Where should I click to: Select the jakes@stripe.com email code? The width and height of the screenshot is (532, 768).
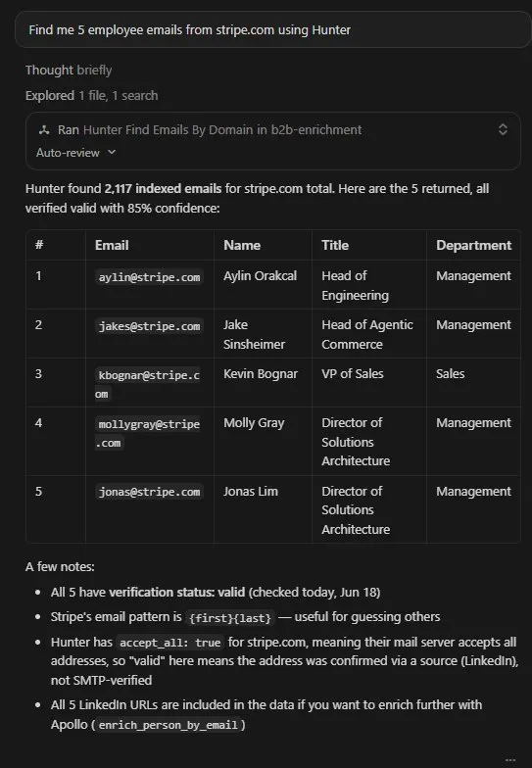pos(149,326)
